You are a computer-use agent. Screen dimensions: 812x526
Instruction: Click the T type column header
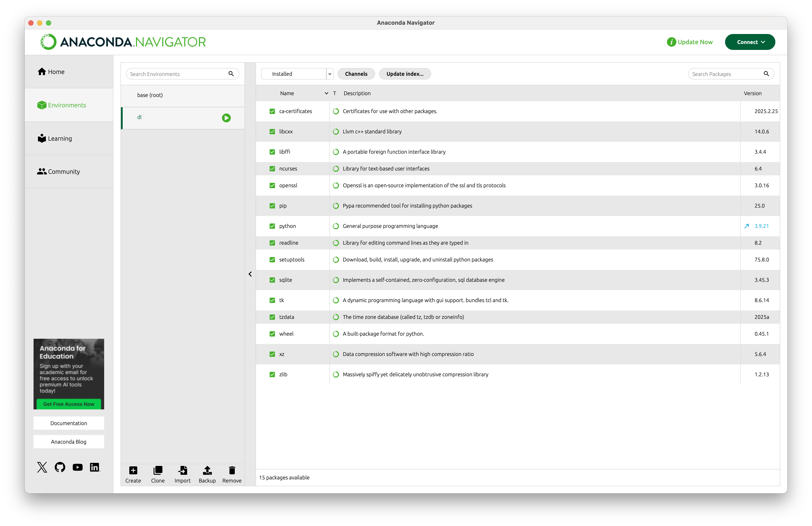pyautogui.click(x=335, y=93)
